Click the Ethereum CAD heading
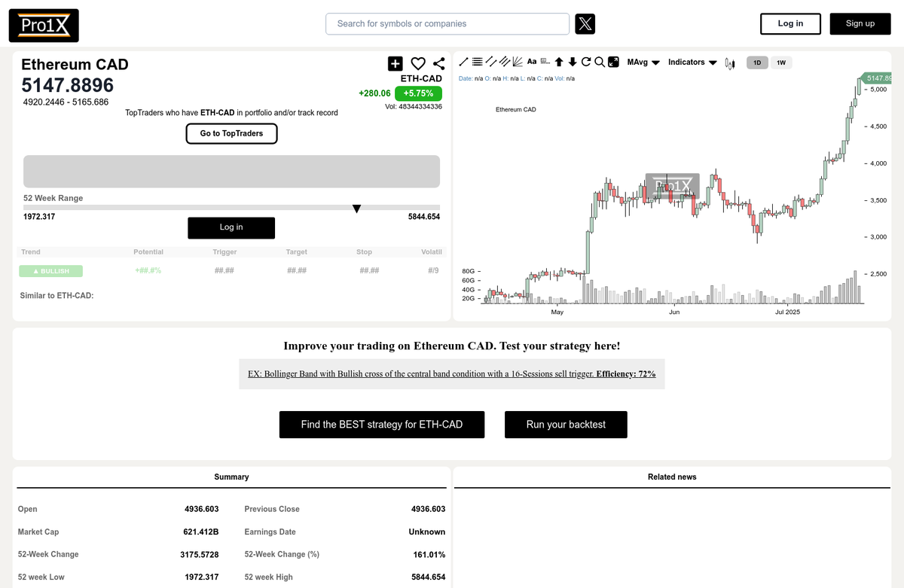The image size is (904, 588). point(75,65)
